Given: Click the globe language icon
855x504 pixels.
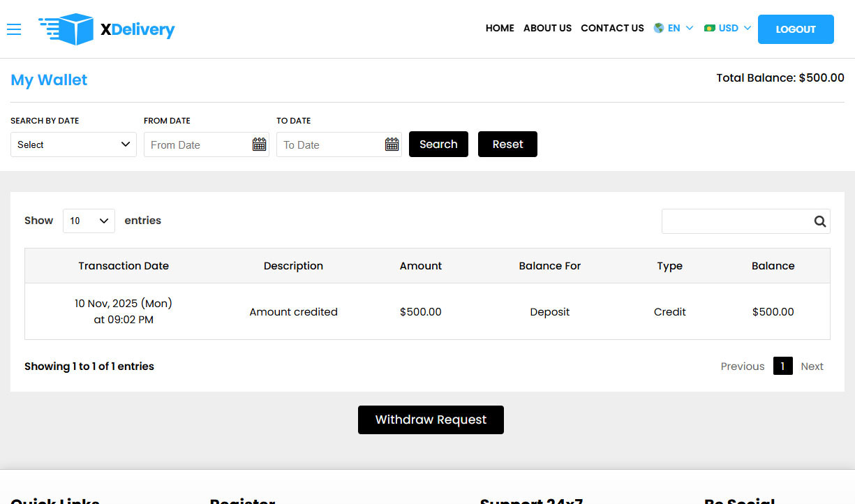Looking at the screenshot, I should pos(658,28).
